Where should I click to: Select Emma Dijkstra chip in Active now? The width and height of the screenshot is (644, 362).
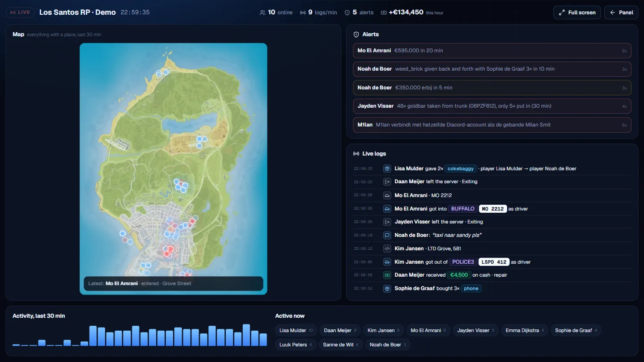click(x=525, y=330)
